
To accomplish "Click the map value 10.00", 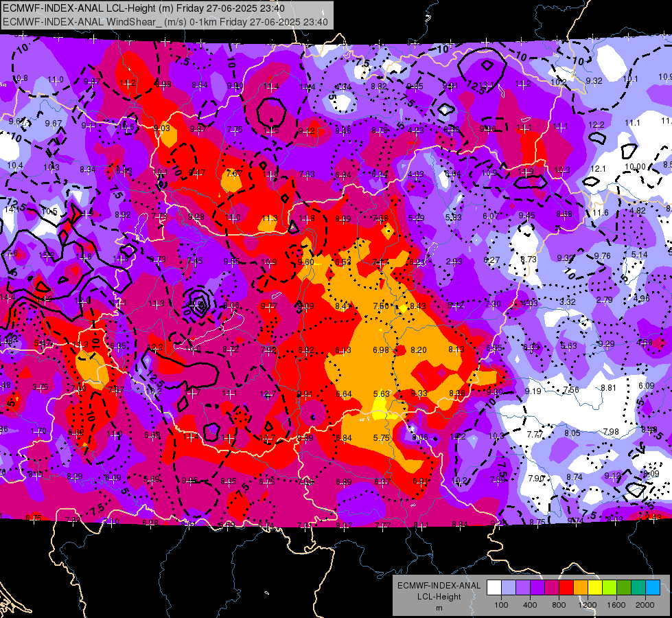I will [635, 166].
